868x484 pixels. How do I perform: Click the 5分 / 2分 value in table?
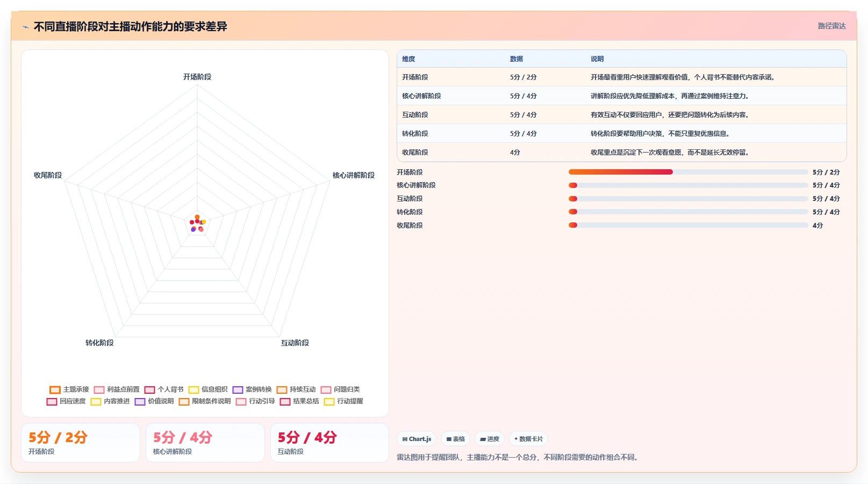coord(523,77)
